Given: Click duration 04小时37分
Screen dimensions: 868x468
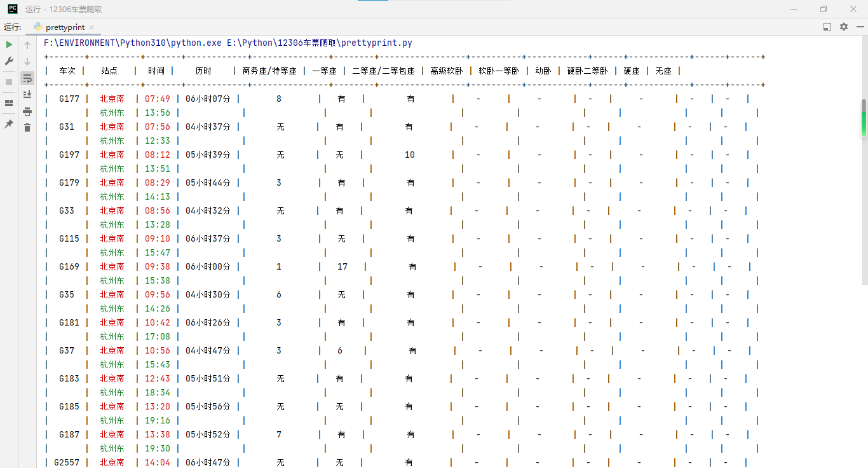Looking at the screenshot, I should [208, 127].
